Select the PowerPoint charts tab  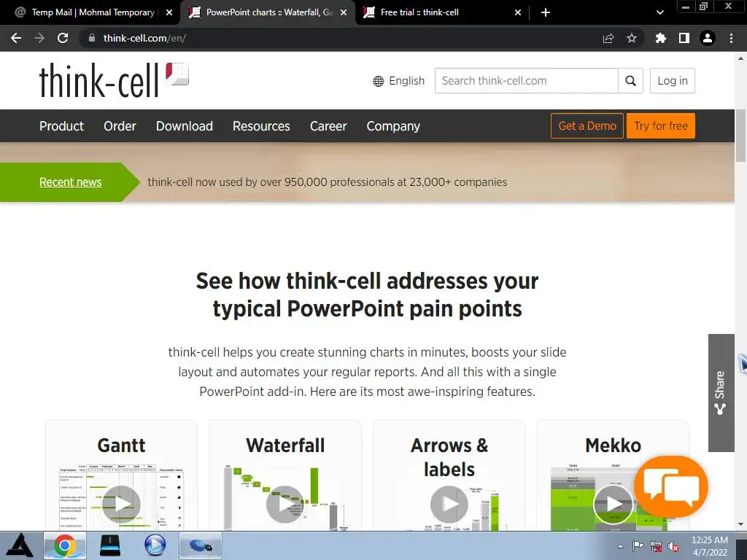point(268,12)
